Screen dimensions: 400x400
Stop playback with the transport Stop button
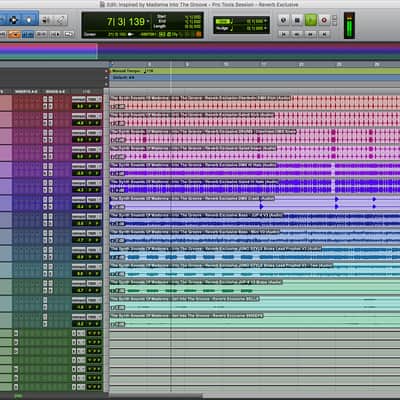tap(297, 20)
